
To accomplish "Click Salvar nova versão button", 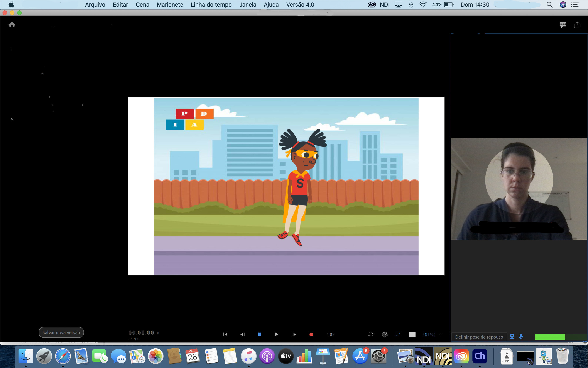I will (61, 332).
